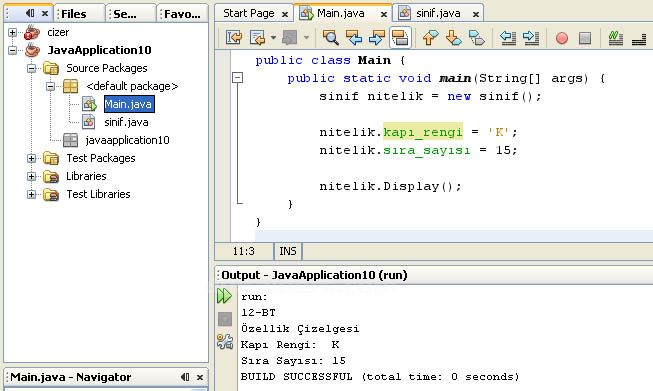Expand the Libraries node
This screenshot has width=653, height=391.
32,176
